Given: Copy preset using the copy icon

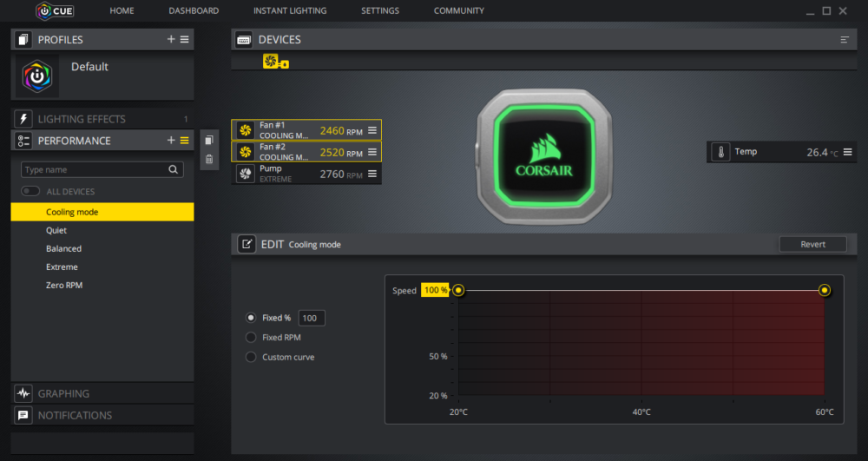Looking at the screenshot, I should (208, 140).
